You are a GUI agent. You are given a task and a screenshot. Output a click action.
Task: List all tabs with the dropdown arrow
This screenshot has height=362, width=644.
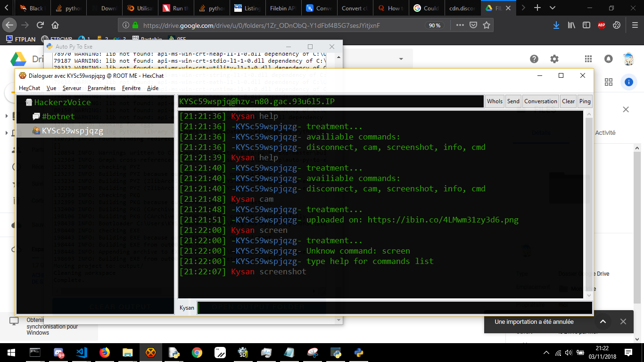click(x=553, y=8)
